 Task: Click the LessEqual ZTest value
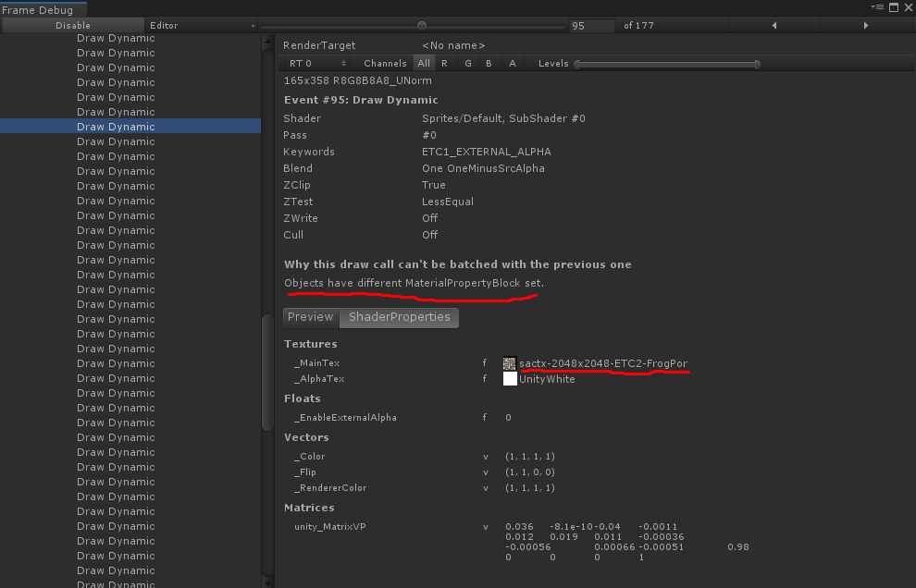448,202
